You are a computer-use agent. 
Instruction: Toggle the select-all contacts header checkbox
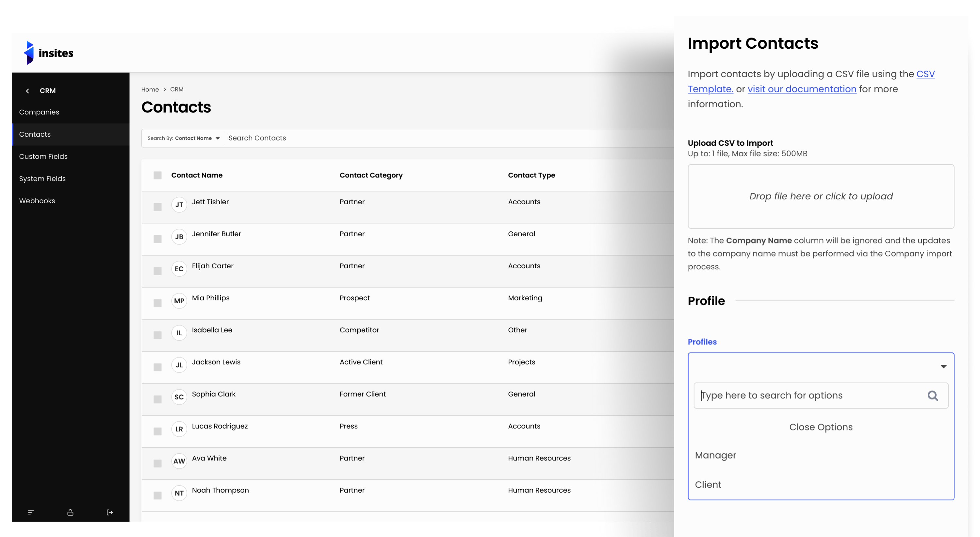click(x=157, y=175)
